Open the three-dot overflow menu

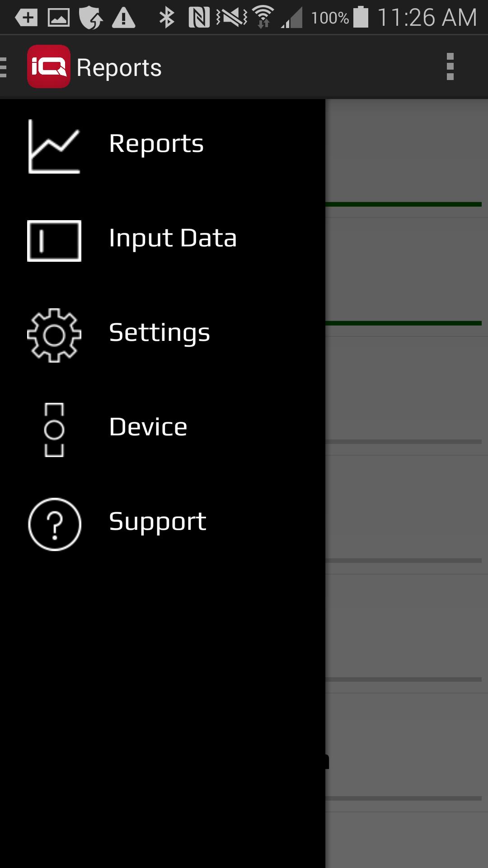(x=450, y=66)
